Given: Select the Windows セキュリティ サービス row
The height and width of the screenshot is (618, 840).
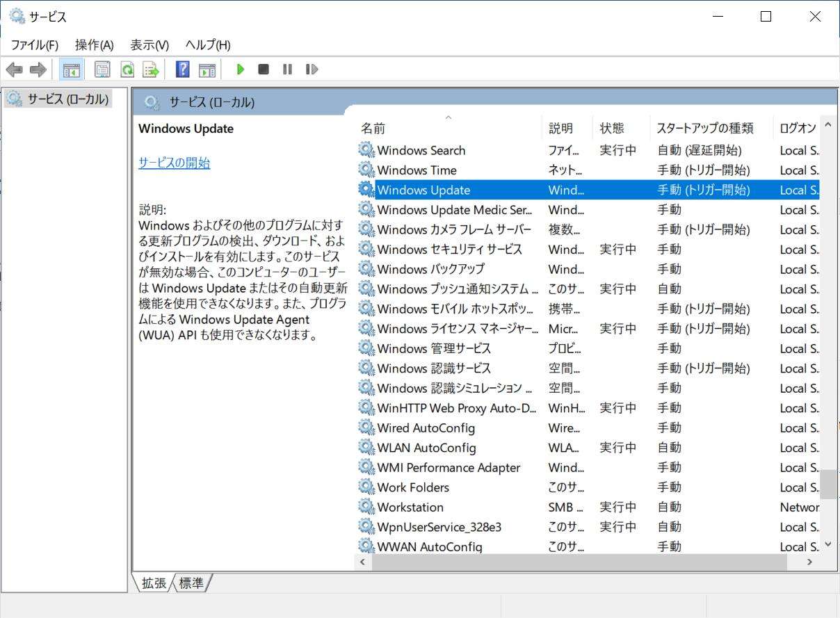Looking at the screenshot, I should coord(588,249).
